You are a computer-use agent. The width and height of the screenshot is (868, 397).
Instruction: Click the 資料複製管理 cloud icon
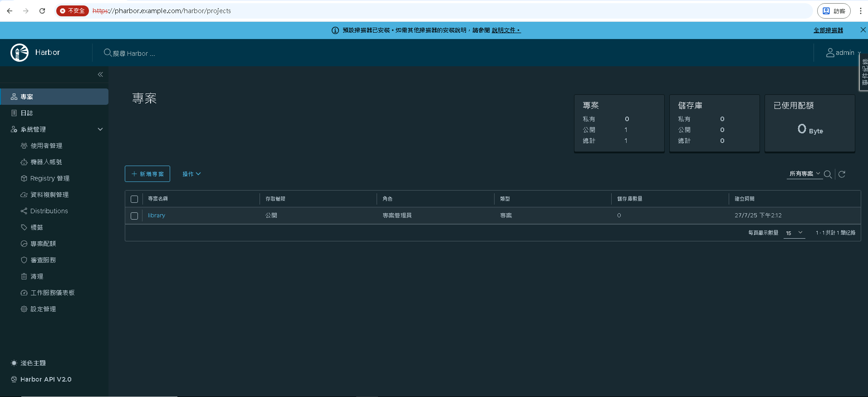(x=24, y=195)
